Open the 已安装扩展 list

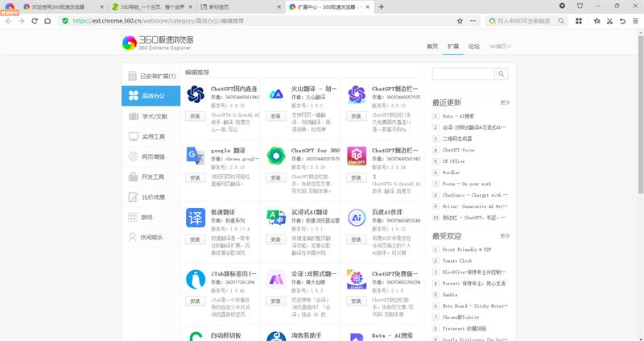151,76
